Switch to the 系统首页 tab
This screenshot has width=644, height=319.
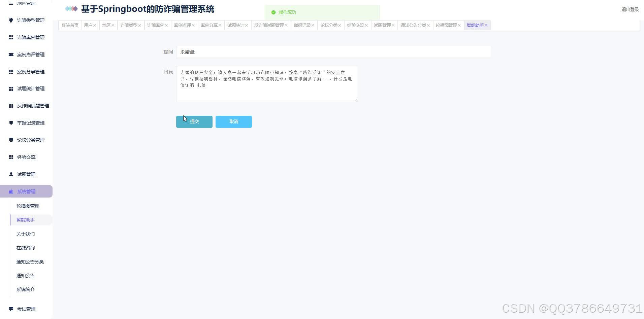tap(69, 25)
